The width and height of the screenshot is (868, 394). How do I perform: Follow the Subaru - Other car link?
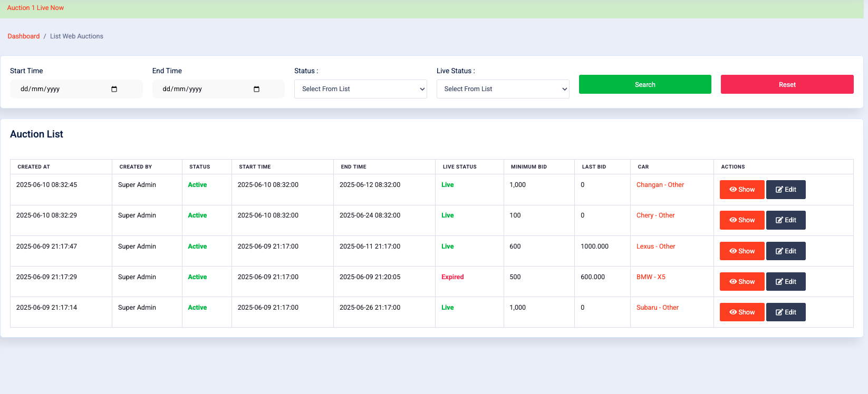click(657, 308)
